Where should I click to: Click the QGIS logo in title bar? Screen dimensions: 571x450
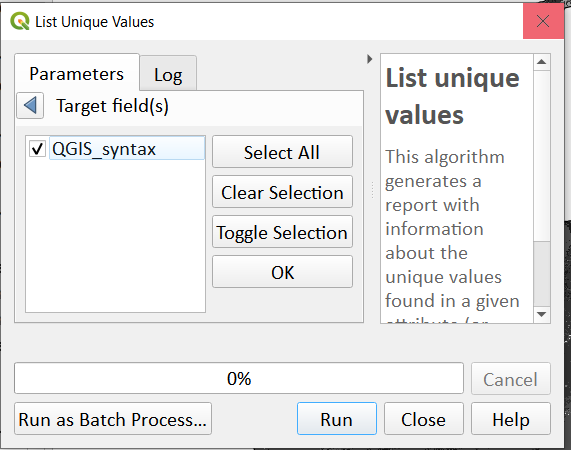pyautogui.click(x=20, y=21)
